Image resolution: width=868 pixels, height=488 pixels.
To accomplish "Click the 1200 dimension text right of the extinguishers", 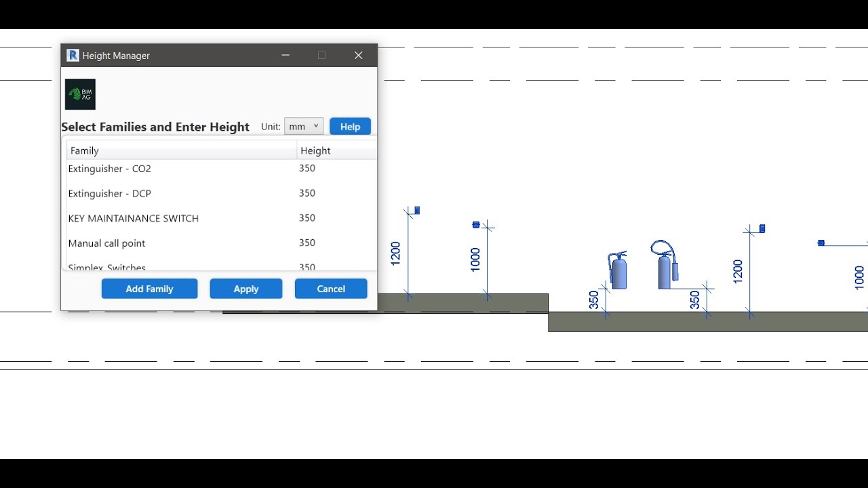I will 738,272.
